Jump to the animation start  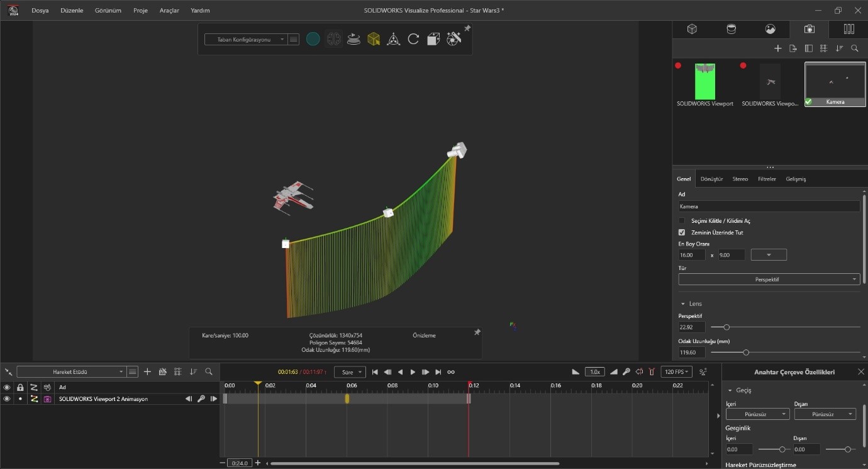[x=375, y=372]
